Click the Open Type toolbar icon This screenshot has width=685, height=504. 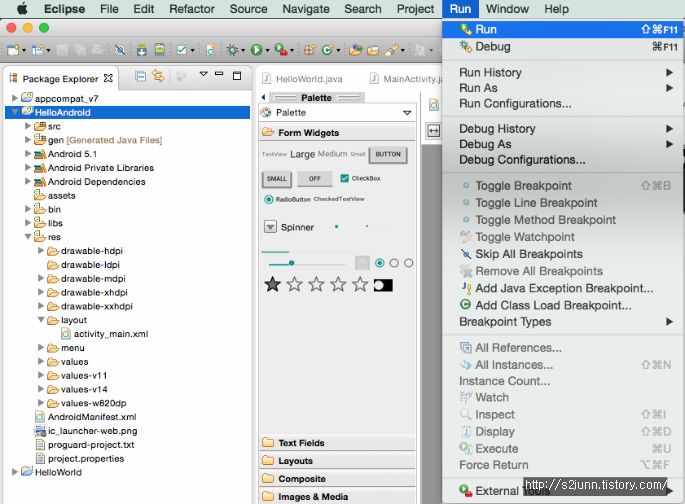coord(355,50)
